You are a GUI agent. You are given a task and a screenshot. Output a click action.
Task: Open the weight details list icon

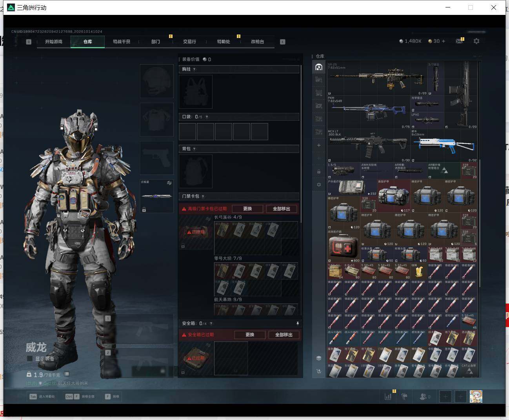(x=67, y=374)
